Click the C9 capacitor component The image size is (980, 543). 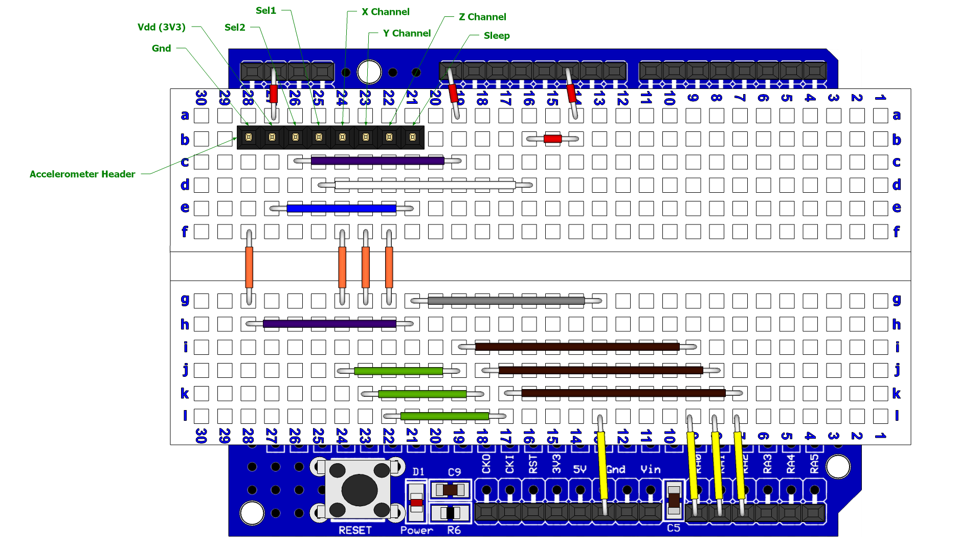click(x=450, y=490)
